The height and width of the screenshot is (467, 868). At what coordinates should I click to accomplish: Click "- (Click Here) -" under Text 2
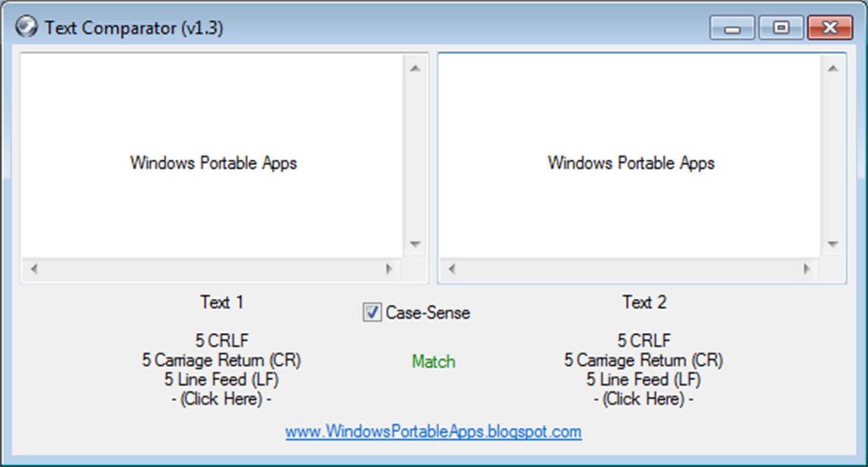(x=643, y=399)
